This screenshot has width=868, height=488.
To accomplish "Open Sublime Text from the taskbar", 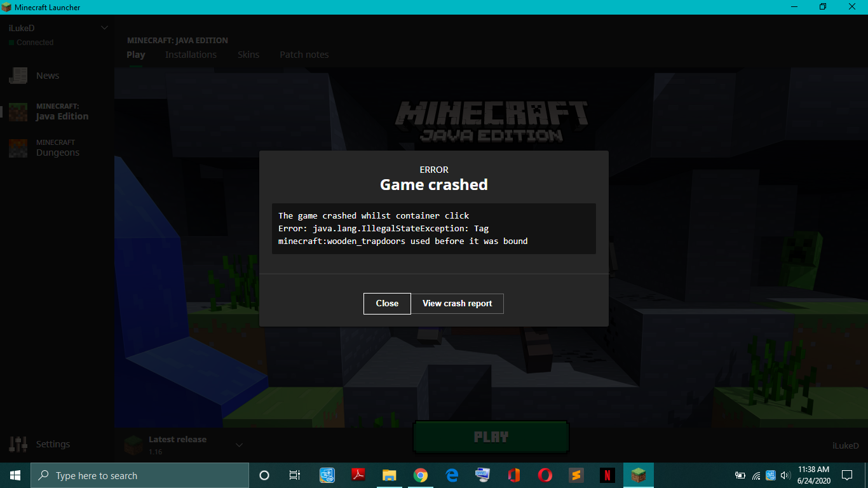I will (x=576, y=475).
